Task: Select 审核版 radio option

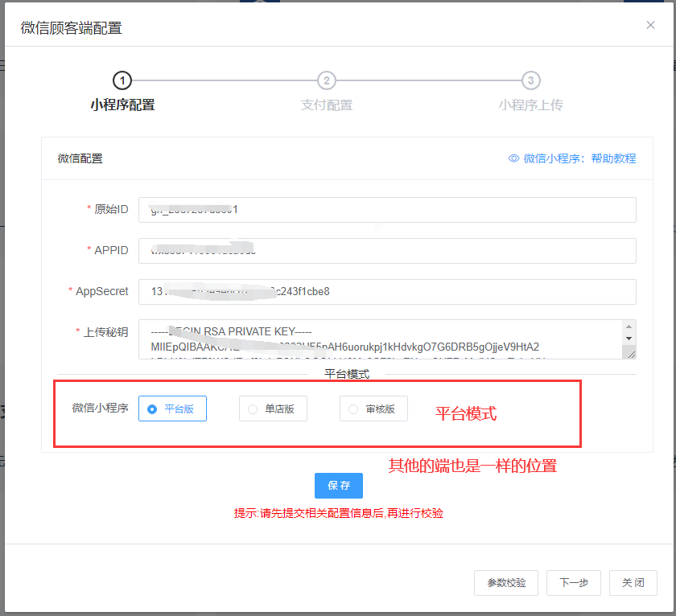Action: pos(373,409)
